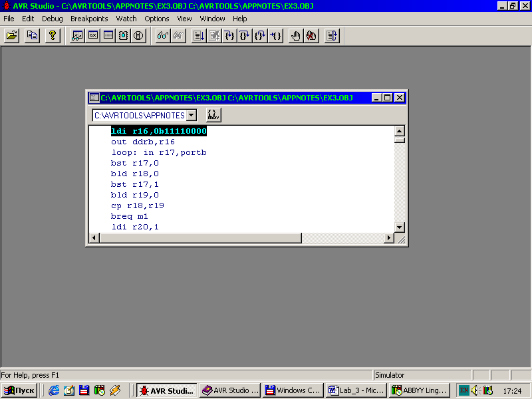
Task: Open the memory view list icon
Action: pos(108,36)
